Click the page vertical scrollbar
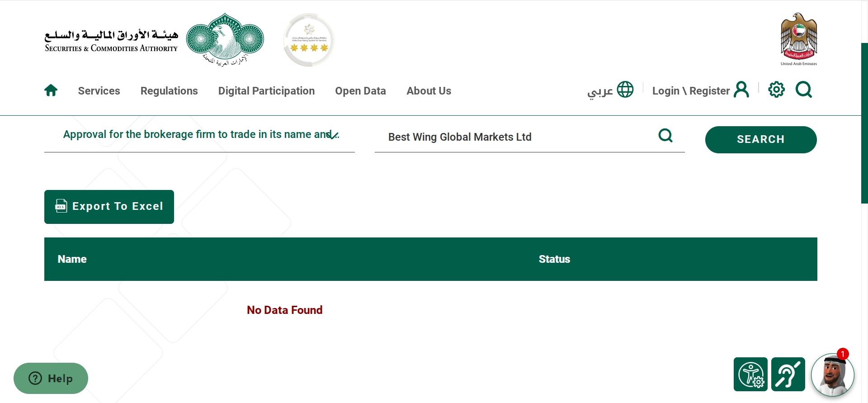 point(864,123)
